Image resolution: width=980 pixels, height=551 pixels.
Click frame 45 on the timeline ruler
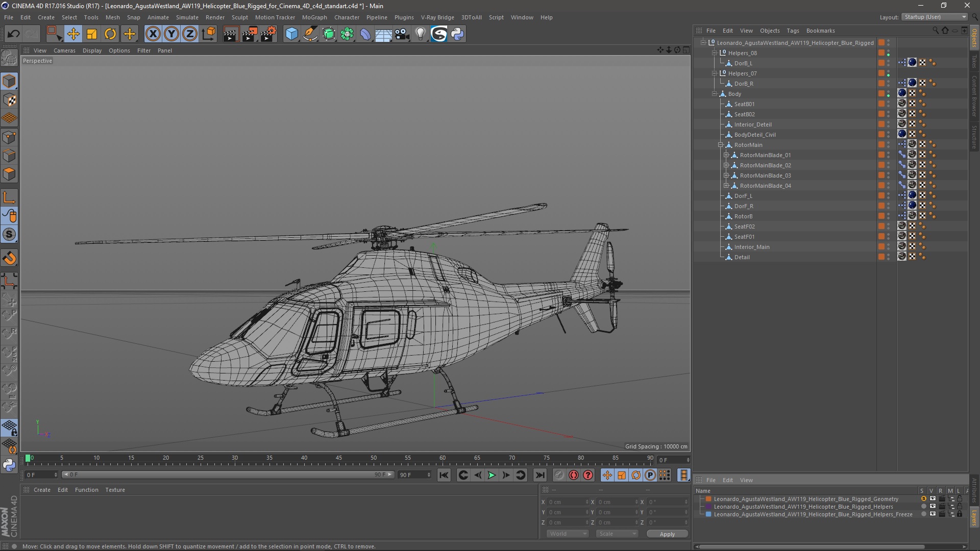point(339,458)
